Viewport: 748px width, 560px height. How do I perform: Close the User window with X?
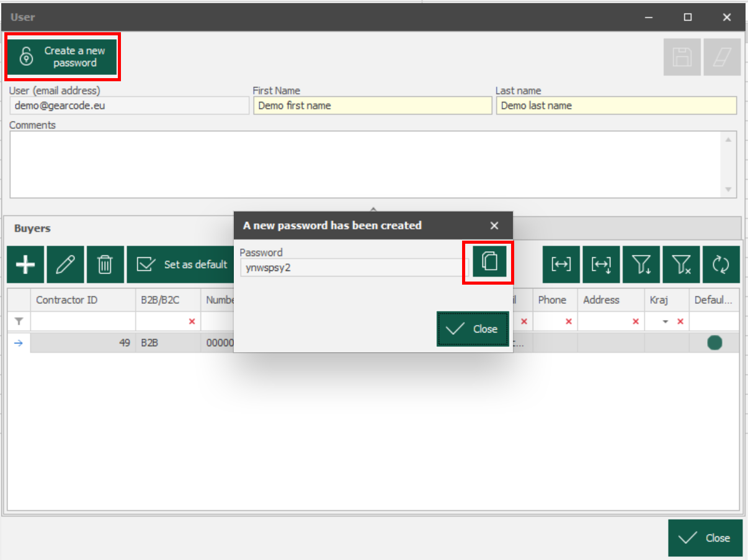(726, 17)
